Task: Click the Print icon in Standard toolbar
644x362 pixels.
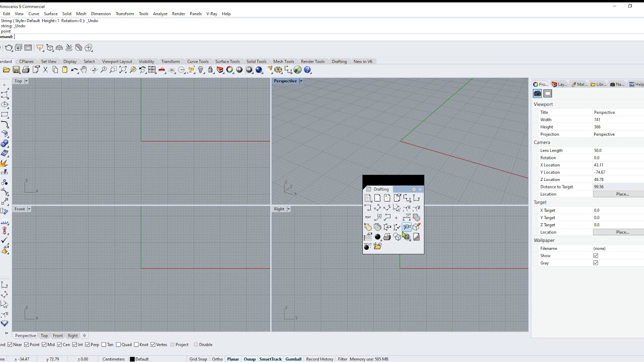Action: tap(26, 70)
